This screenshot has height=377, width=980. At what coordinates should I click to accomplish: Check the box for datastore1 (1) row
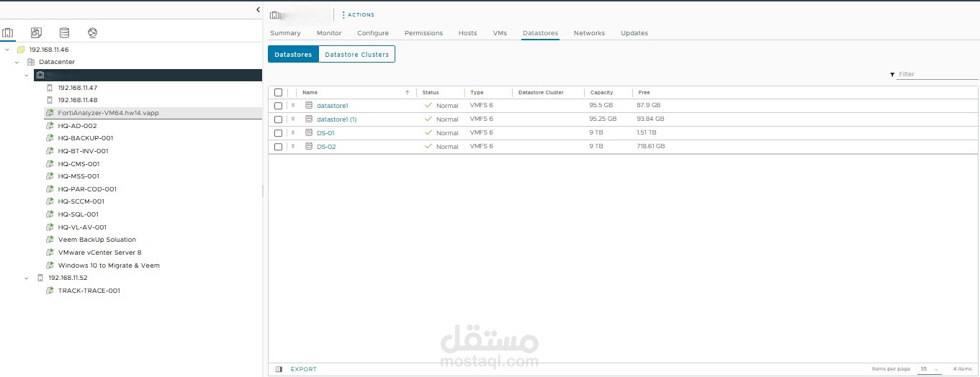tap(279, 119)
